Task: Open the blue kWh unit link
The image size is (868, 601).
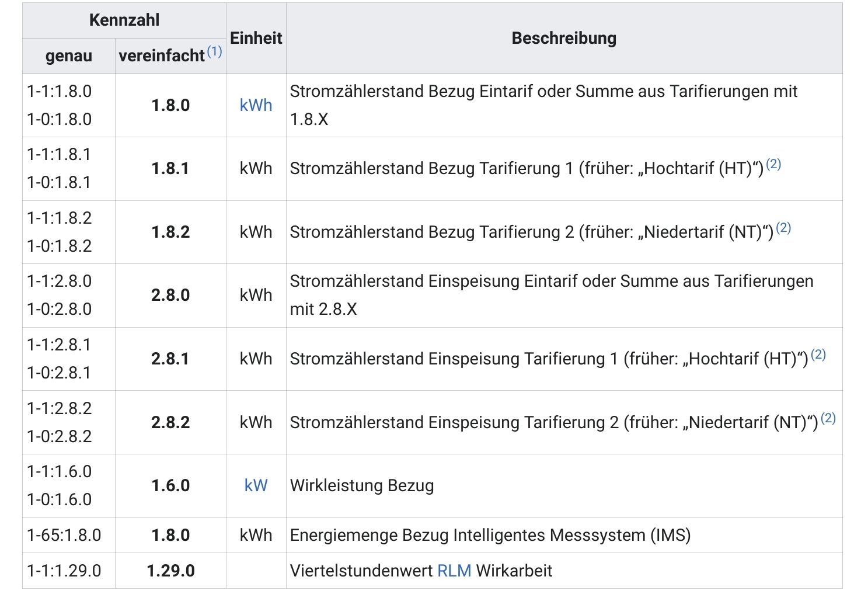Action: (256, 105)
